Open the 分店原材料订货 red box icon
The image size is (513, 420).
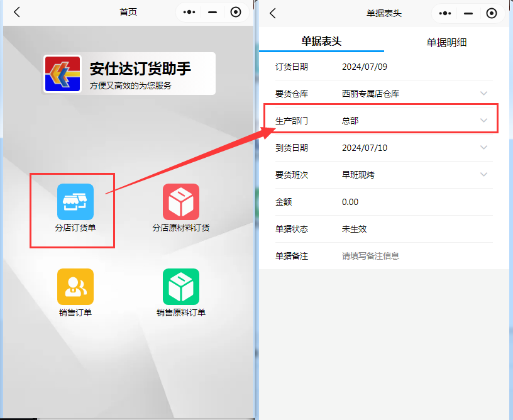[181, 201]
